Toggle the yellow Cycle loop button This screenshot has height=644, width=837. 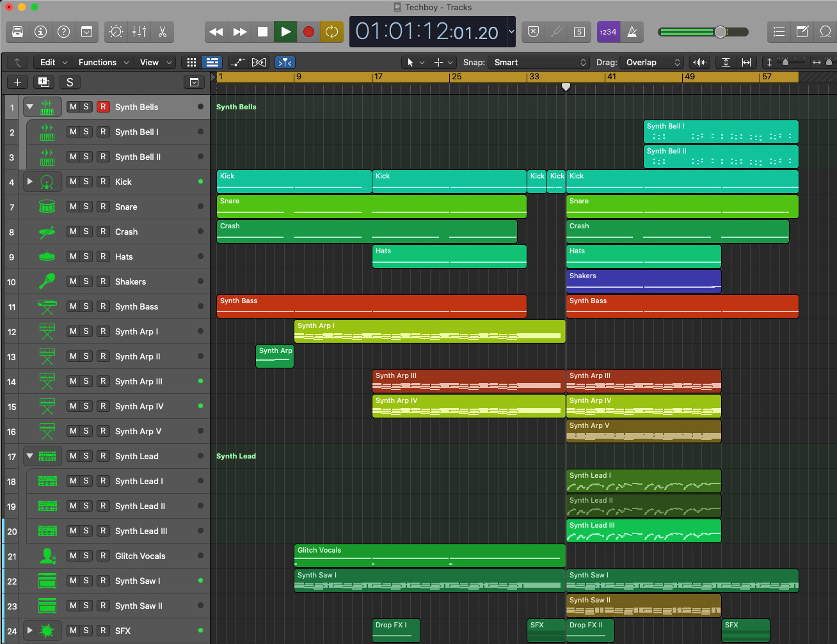[331, 32]
